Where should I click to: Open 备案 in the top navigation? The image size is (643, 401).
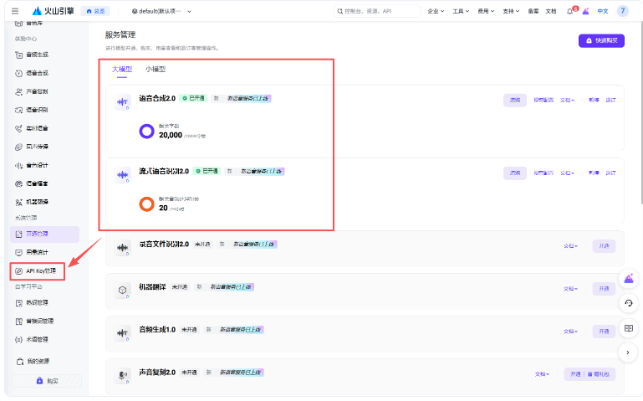pyautogui.click(x=533, y=11)
